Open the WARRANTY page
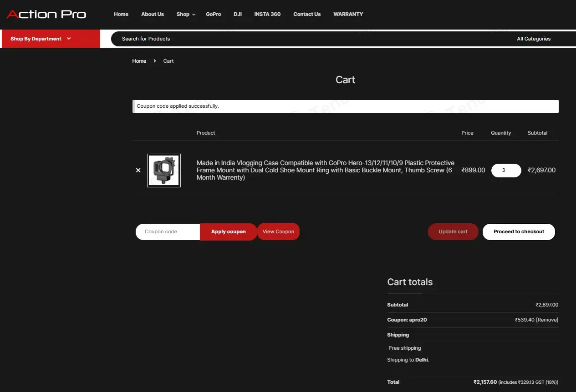 click(x=348, y=15)
